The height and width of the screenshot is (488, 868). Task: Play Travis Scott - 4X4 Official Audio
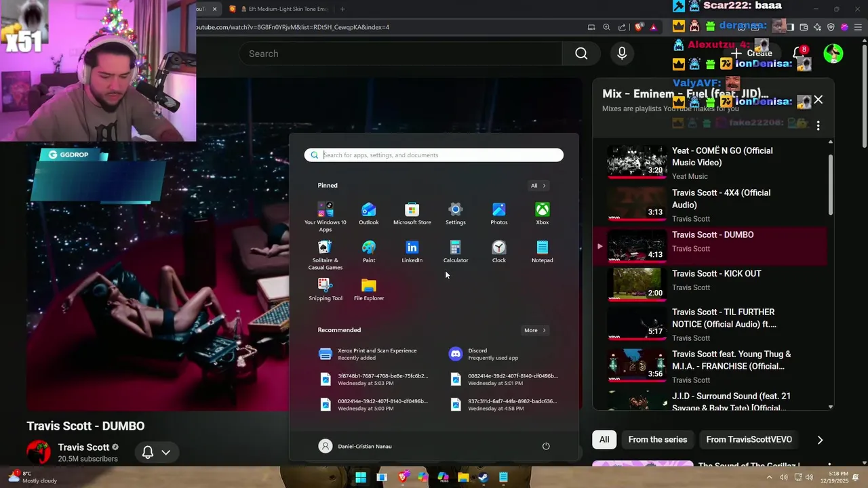point(709,205)
